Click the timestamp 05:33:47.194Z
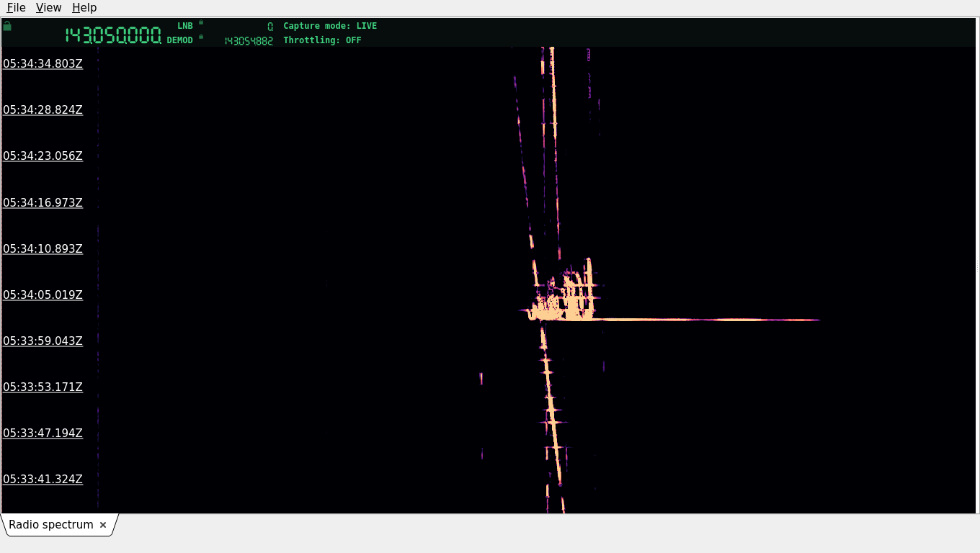Screen dimensions: 980x553 point(43,433)
